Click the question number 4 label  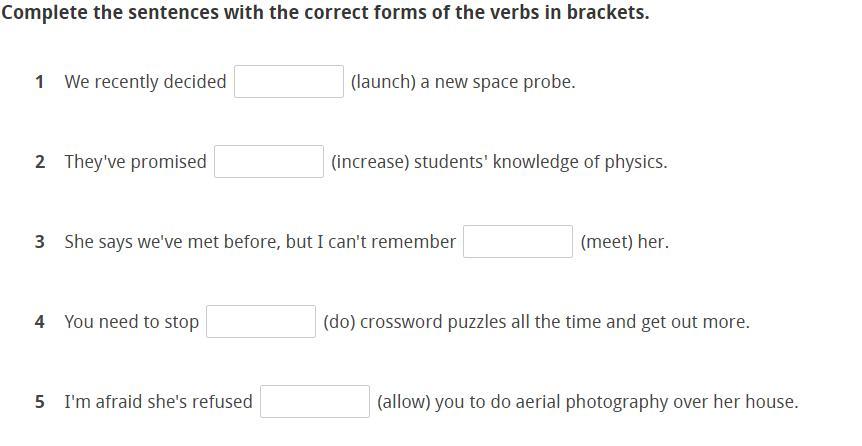(x=39, y=322)
